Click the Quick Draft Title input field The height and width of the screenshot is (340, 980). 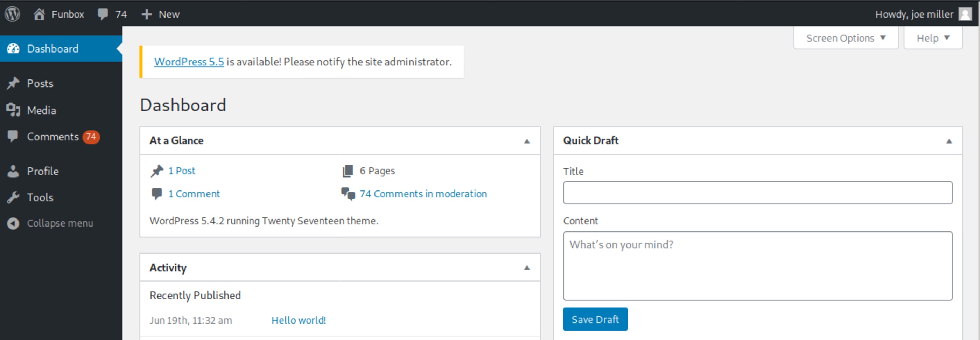(x=757, y=193)
